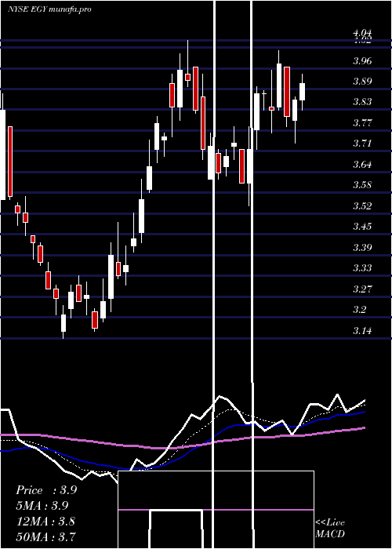Click the 3.2 price axis label
This screenshot has height=549, width=392.
[x=359, y=310]
